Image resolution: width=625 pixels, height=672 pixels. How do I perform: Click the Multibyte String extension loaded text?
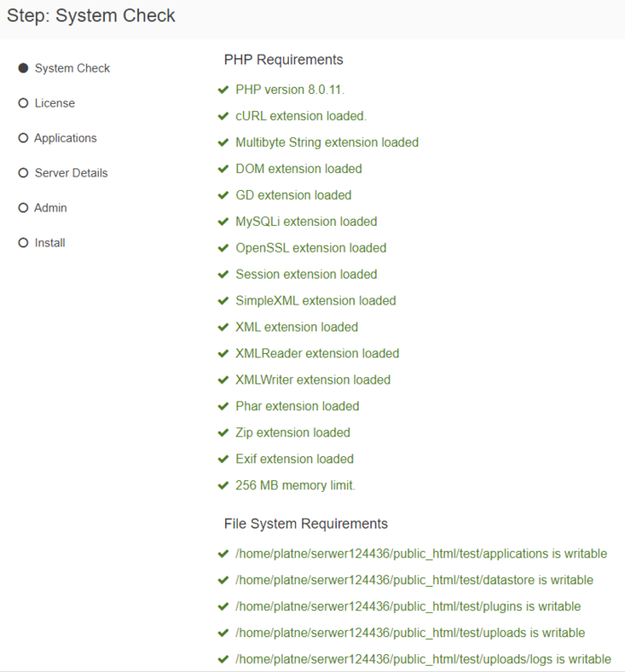[326, 142]
